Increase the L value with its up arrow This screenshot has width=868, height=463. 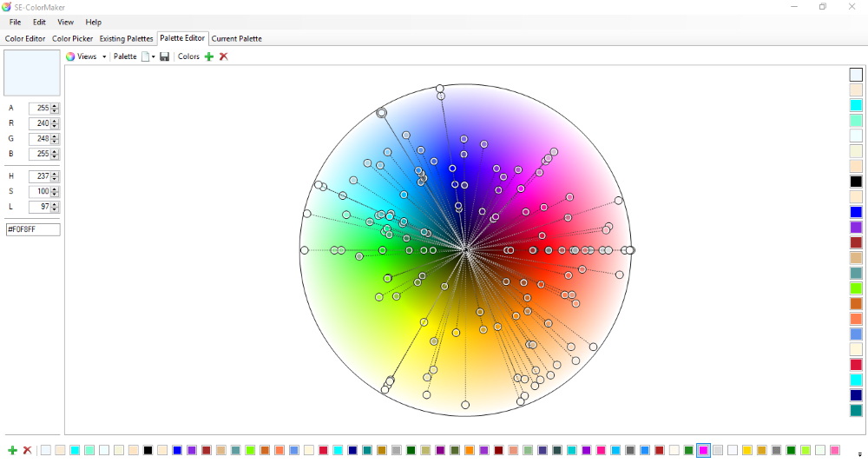(x=54, y=204)
